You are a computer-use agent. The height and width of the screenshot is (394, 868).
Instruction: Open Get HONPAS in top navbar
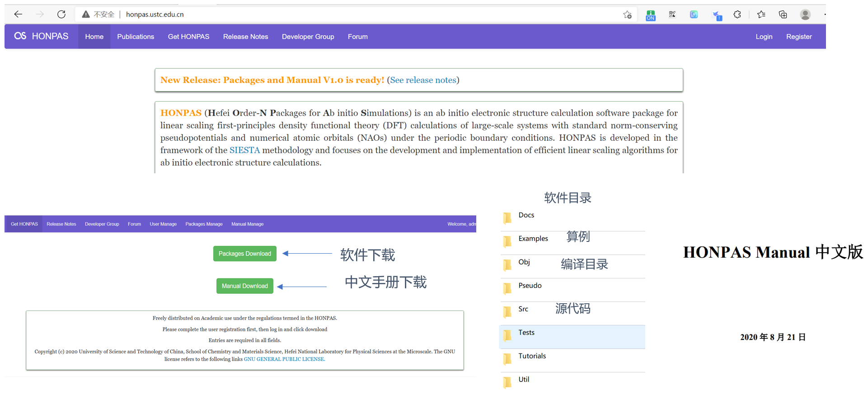coord(188,37)
